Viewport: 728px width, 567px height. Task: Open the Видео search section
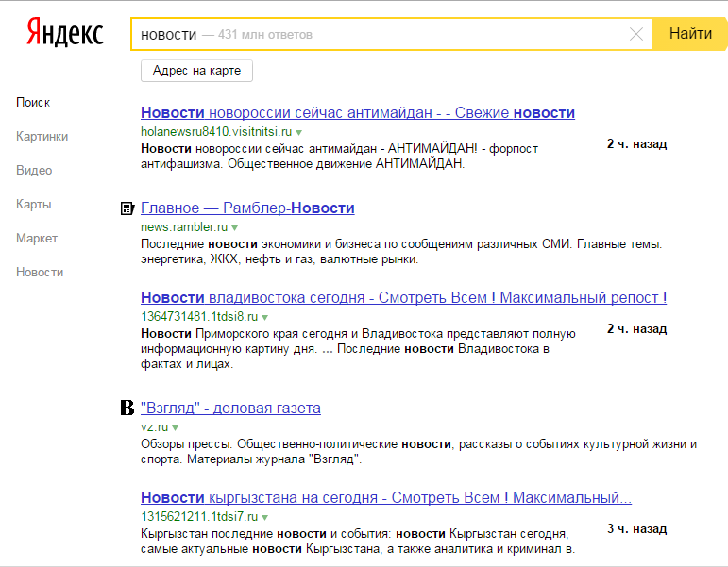34,170
